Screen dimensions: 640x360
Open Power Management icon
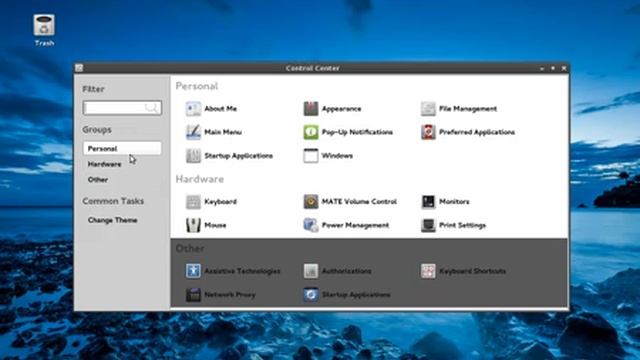tap(311, 225)
